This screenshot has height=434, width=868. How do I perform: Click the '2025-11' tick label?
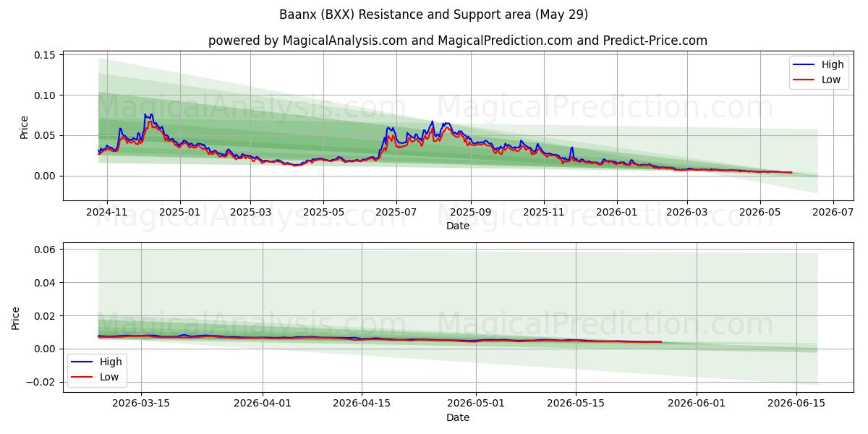click(x=543, y=213)
